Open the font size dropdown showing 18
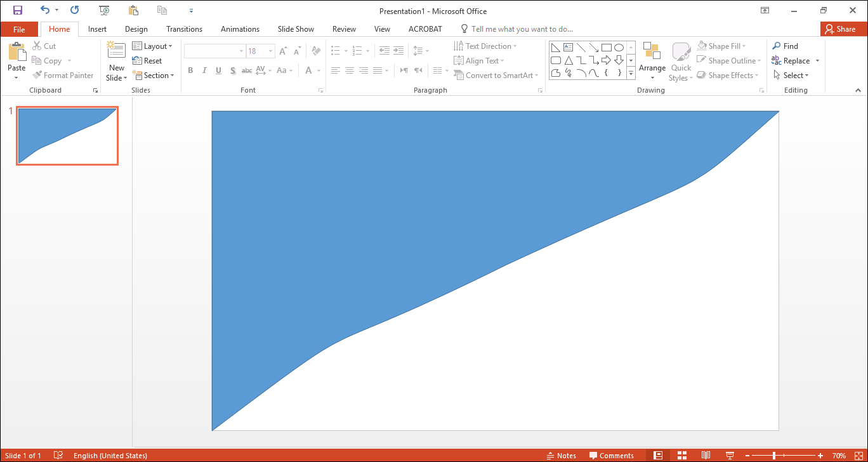The height and width of the screenshot is (462, 868). (x=271, y=51)
